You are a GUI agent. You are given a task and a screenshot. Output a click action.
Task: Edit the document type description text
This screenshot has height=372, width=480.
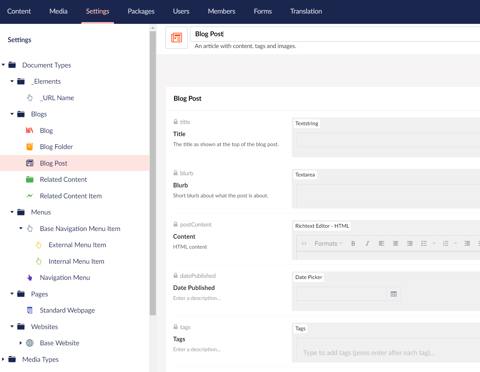[x=245, y=46]
